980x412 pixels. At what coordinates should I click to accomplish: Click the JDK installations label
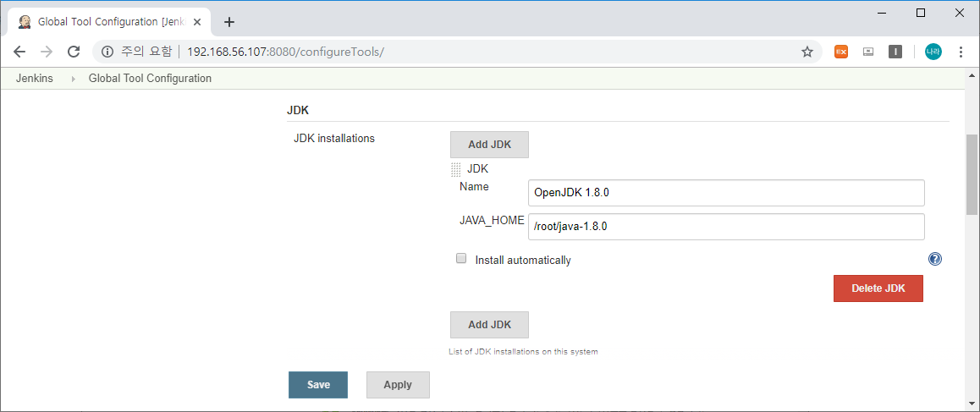point(334,139)
